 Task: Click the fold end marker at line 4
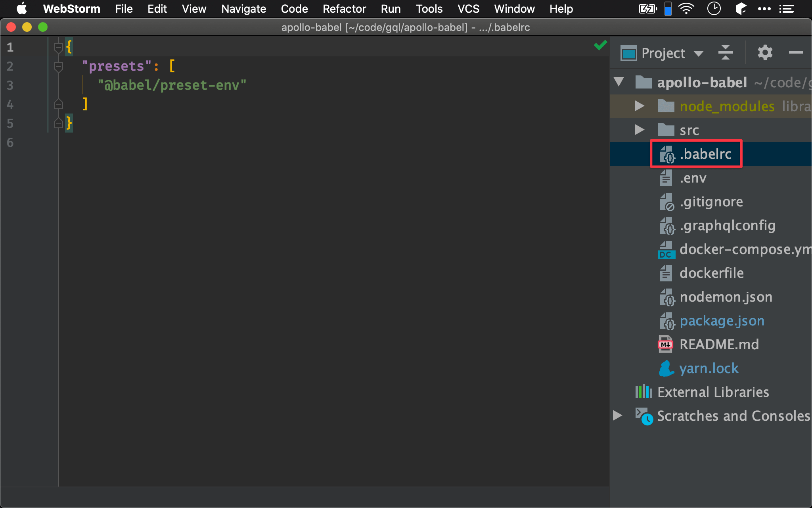coord(59,104)
